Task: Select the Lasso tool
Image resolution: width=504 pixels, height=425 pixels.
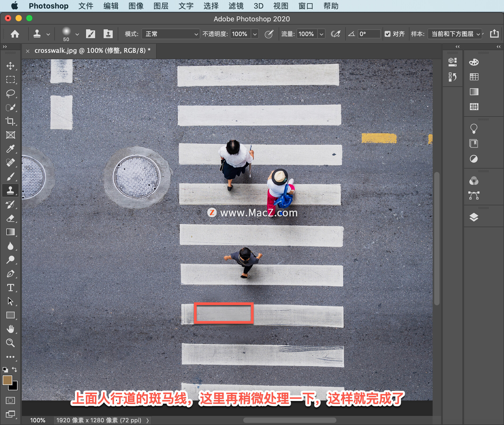Action: click(x=10, y=94)
